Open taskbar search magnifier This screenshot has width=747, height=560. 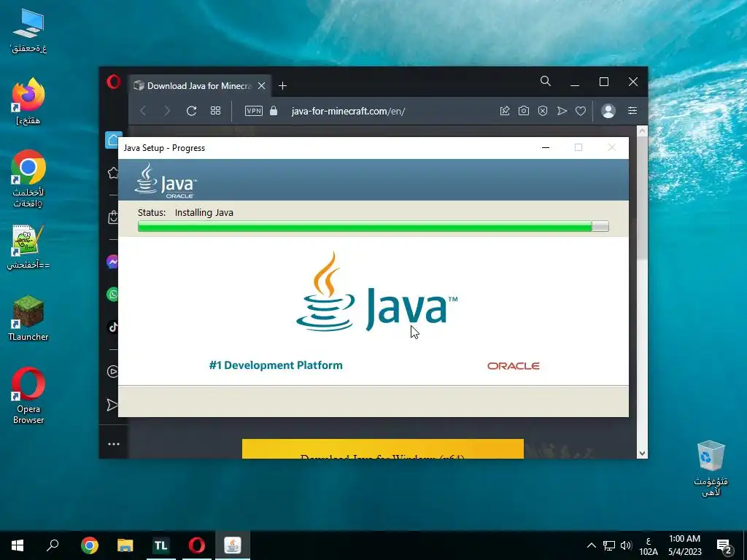coord(53,545)
